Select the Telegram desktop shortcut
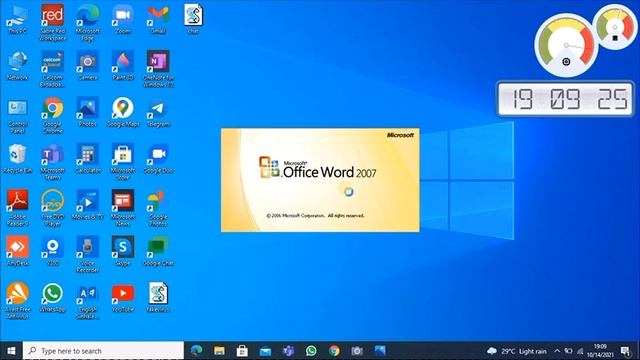Viewport: 640px width, 360px height. coord(158,112)
